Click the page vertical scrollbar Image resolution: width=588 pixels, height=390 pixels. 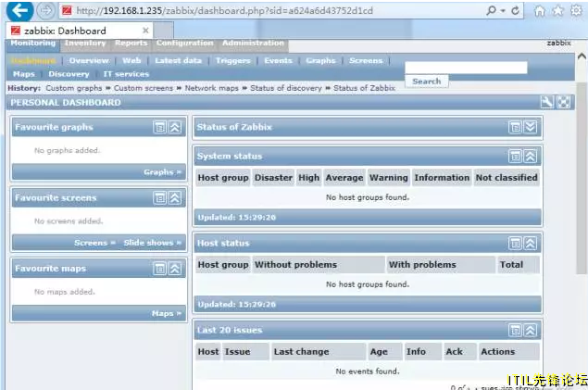tap(582, 178)
